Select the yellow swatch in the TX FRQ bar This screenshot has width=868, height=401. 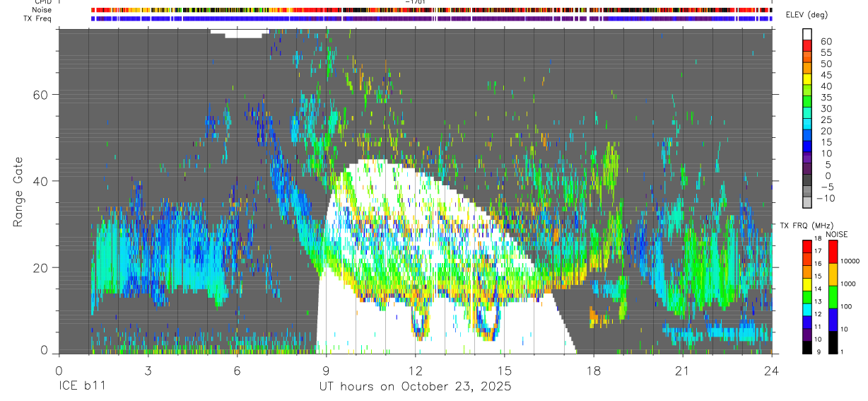pyautogui.click(x=807, y=283)
